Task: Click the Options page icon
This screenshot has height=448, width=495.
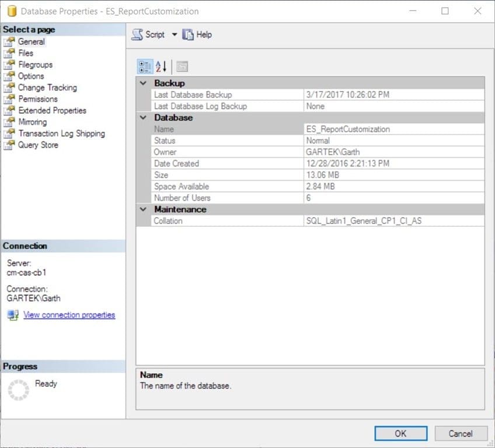Action: [x=9, y=76]
